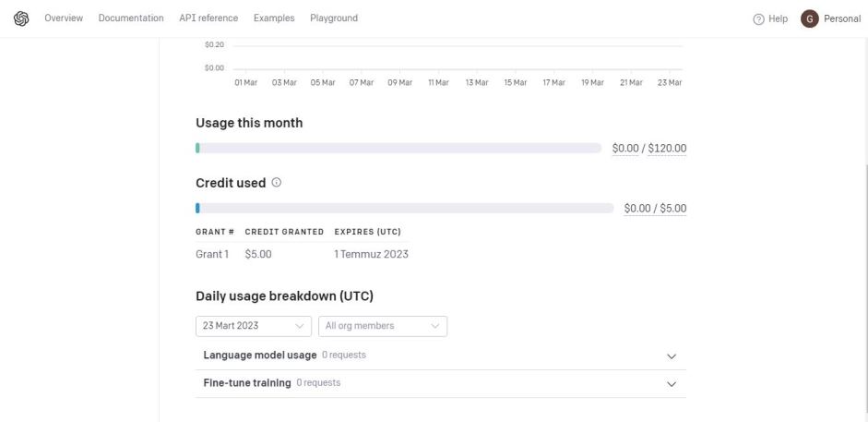This screenshot has height=422, width=868.
Task: Click the Language model usage row title
Action: 260,355
